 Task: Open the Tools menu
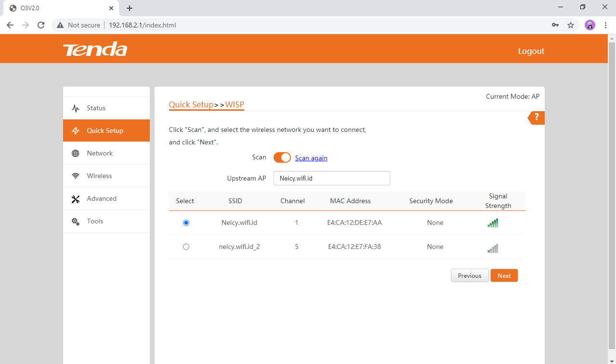pyautogui.click(x=106, y=221)
